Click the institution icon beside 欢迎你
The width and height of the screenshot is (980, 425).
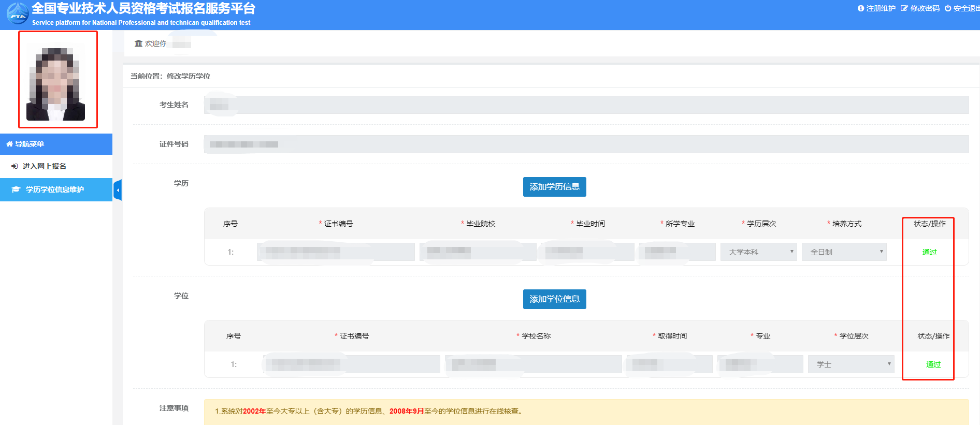pos(138,43)
